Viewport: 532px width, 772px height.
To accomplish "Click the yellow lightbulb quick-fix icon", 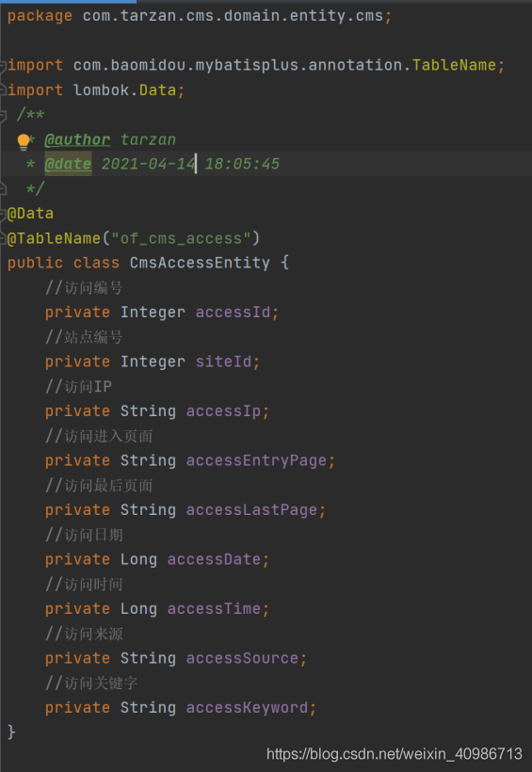I will 24,141.
